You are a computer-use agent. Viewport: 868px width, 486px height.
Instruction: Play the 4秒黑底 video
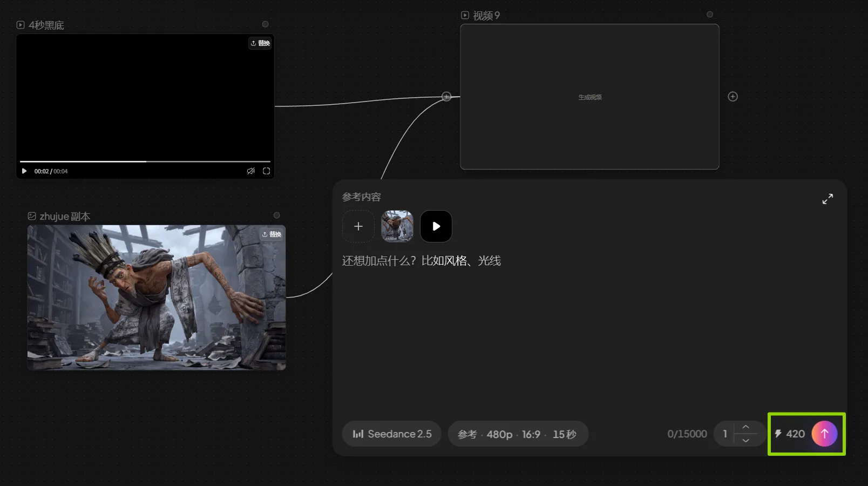point(24,171)
